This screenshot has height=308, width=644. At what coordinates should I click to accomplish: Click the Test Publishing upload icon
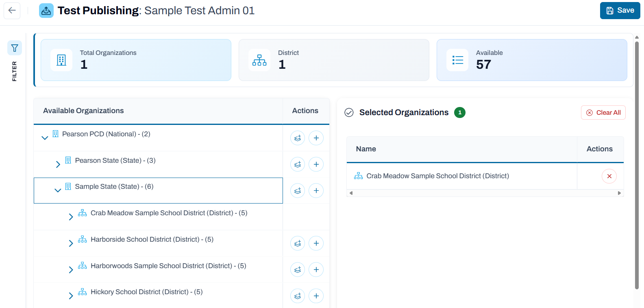point(46,11)
